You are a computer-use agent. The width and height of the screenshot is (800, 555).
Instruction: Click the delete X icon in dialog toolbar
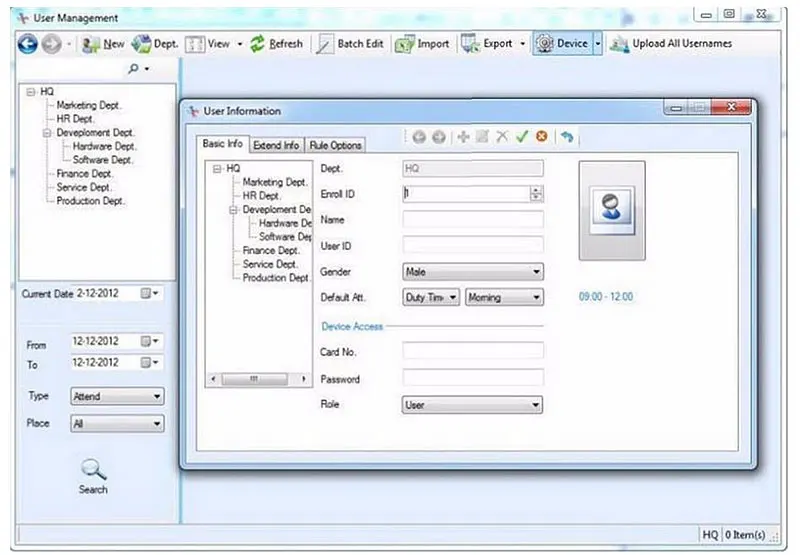click(x=502, y=137)
